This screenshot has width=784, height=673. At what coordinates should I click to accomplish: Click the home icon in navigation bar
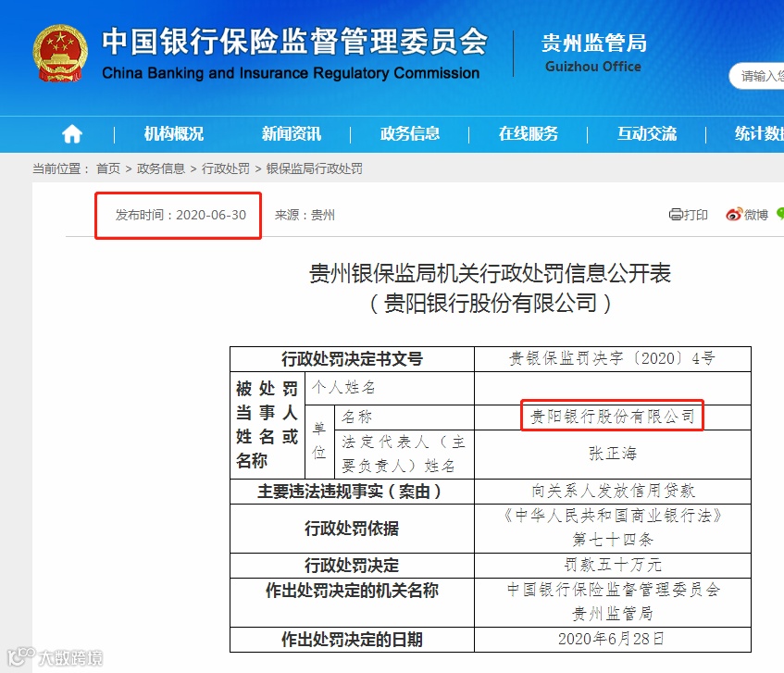(x=72, y=134)
